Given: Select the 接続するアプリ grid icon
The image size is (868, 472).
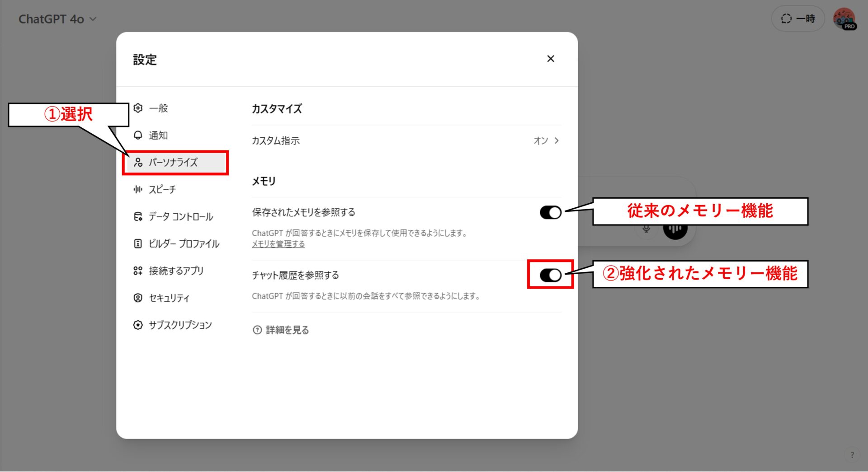Looking at the screenshot, I should [138, 271].
